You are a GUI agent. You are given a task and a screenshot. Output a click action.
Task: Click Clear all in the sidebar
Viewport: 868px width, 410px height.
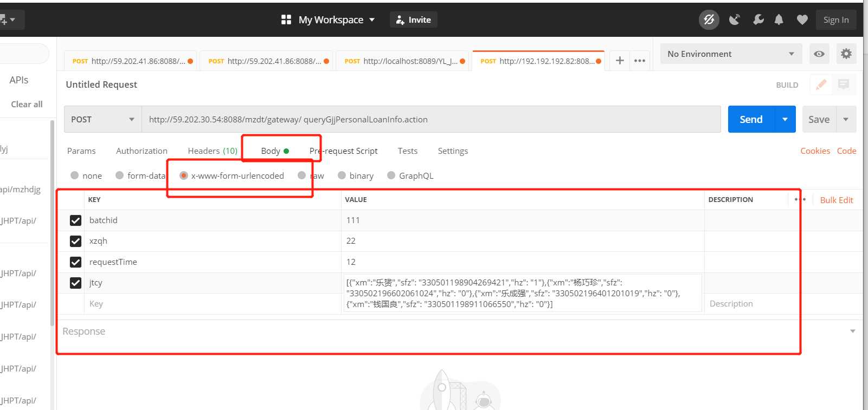click(x=27, y=104)
